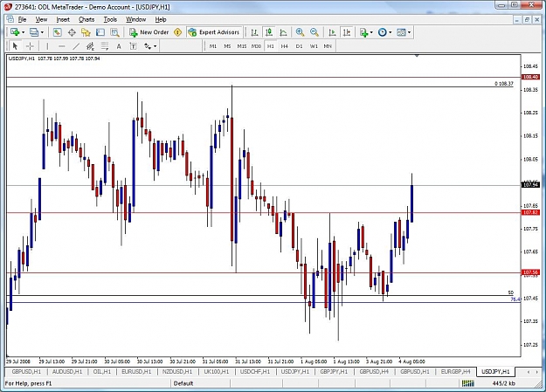Toggle the Data Window crosshair-target icon

(72, 32)
